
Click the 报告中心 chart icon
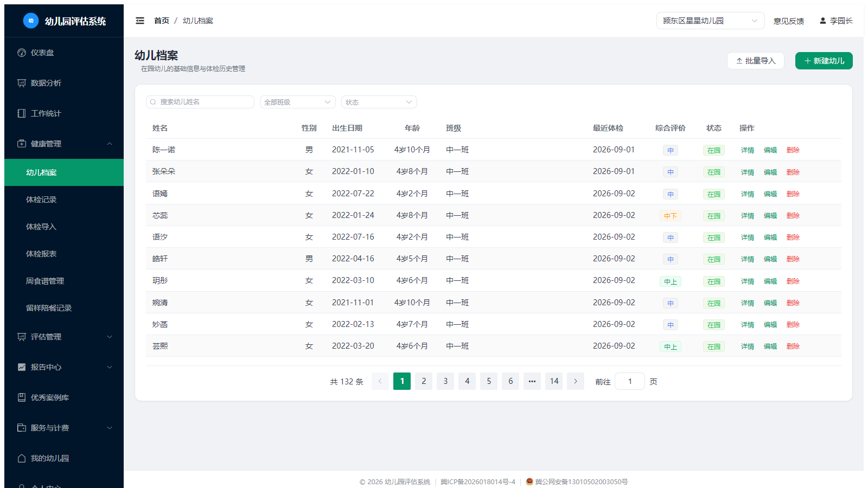[22, 367]
